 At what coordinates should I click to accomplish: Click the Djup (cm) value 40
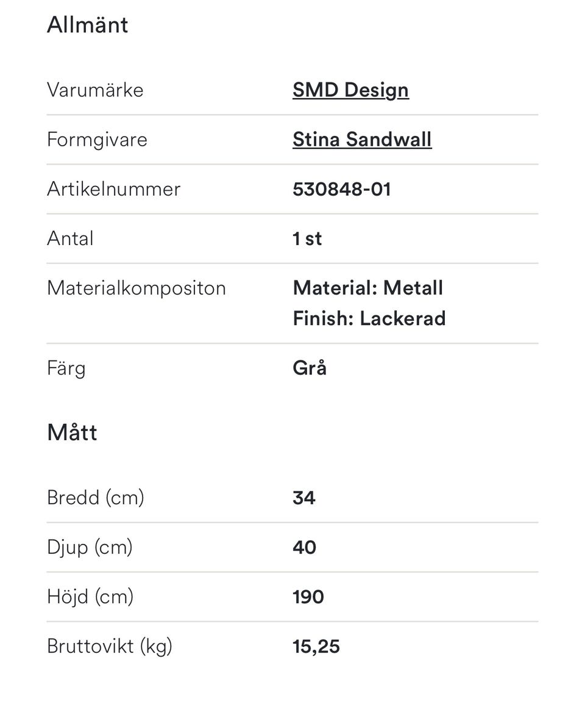pos(304,548)
